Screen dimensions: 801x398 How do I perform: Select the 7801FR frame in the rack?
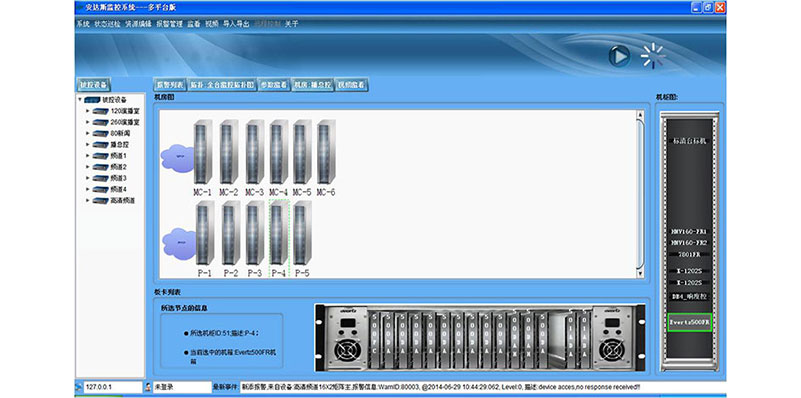[689, 254]
